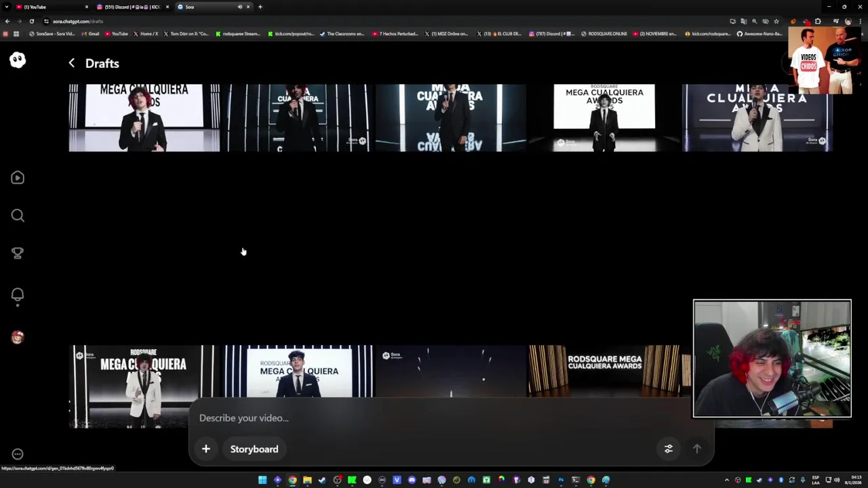Show hidden system tray icons
868x488 pixels.
(727, 480)
